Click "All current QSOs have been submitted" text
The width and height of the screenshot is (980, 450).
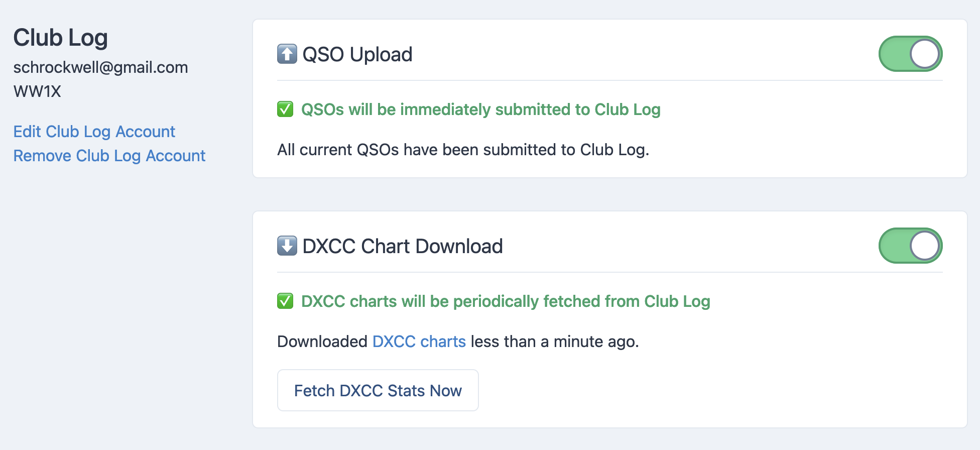pyautogui.click(x=463, y=150)
